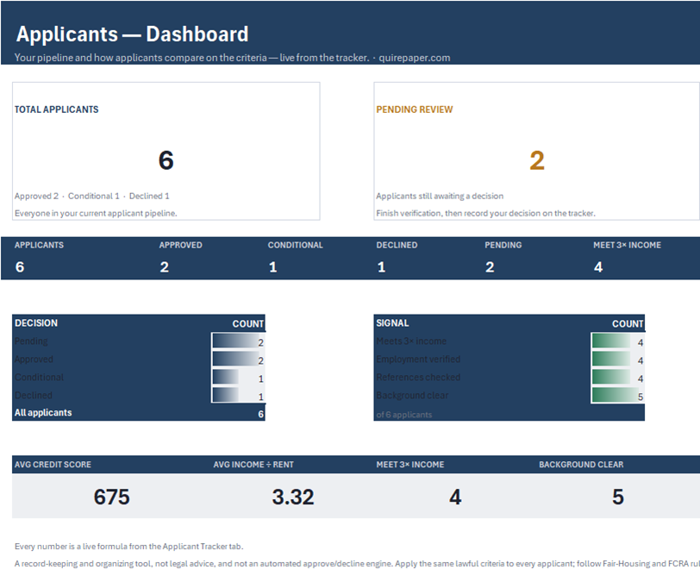Select 'MEET 3× INCOME' label beside PENDING
The height and width of the screenshot is (588, 700).
(x=628, y=245)
